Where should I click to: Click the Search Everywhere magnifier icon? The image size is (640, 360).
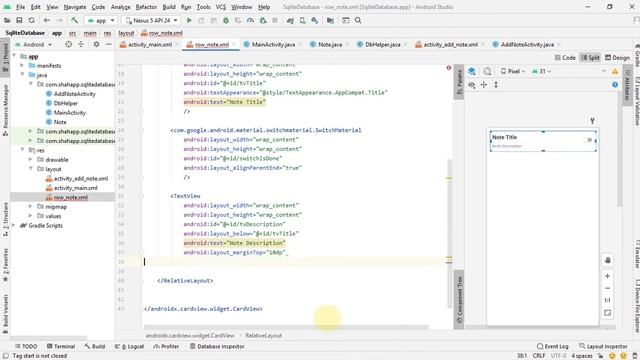[358, 20]
